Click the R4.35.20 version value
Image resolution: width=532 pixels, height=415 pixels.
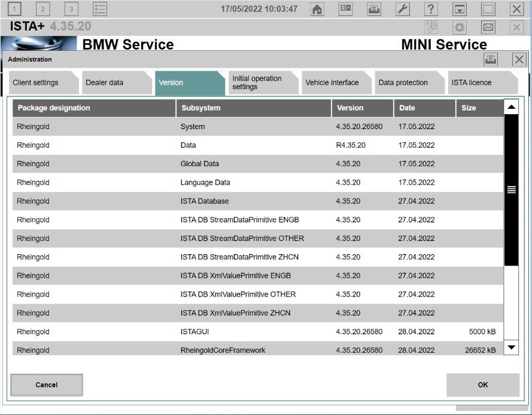[351, 145]
